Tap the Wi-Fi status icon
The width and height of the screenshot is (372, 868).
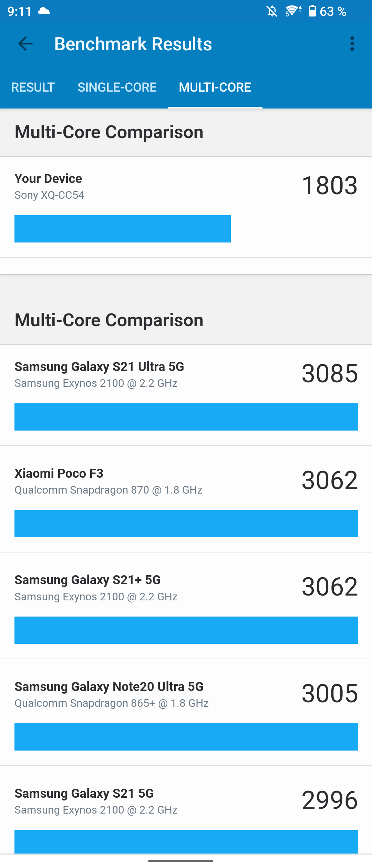click(x=293, y=11)
